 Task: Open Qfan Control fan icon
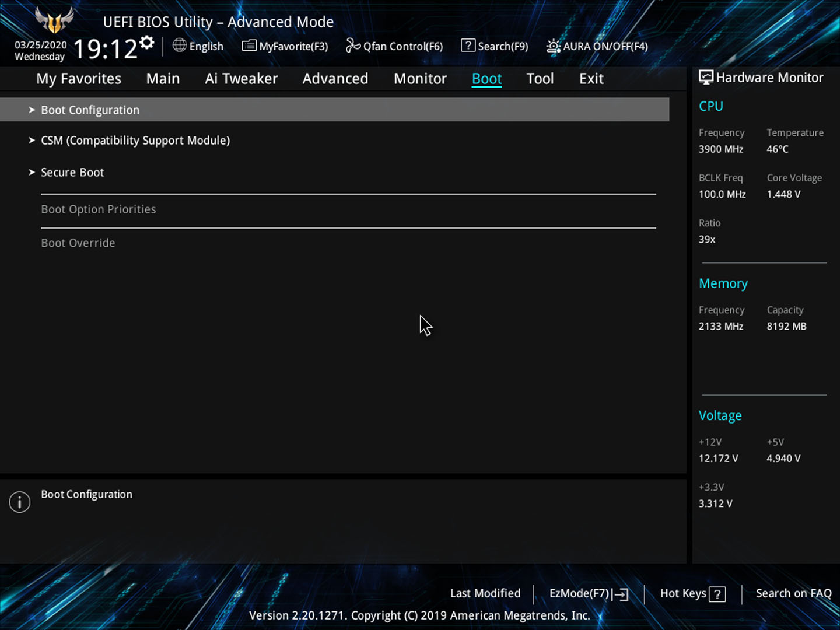coord(353,45)
